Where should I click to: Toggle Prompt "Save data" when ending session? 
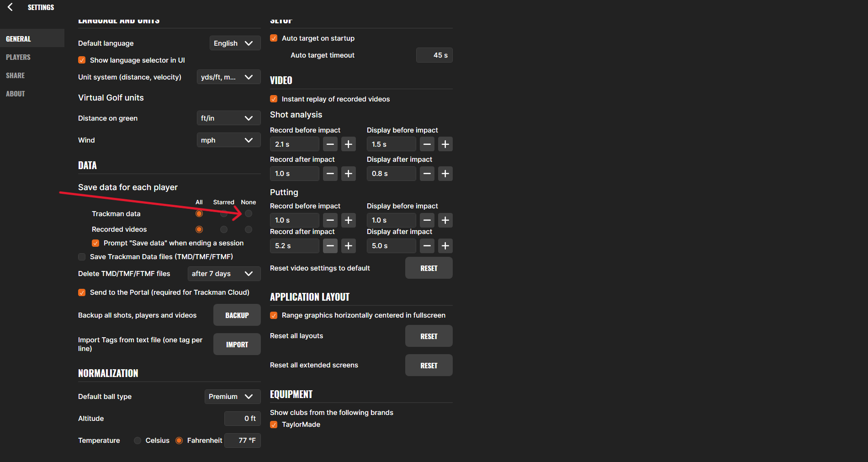tap(95, 243)
